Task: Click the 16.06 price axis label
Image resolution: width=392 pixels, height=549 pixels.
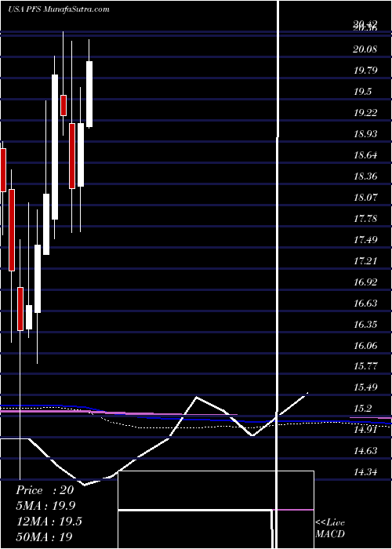Action: (365, 346)
